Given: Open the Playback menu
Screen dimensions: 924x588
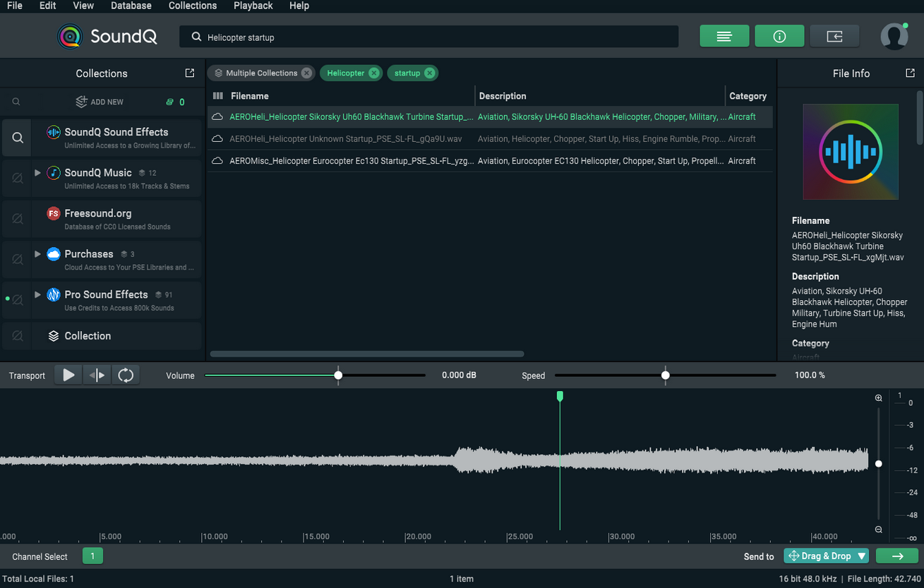Looking at the screenshot, I should (x=253, y=6).
